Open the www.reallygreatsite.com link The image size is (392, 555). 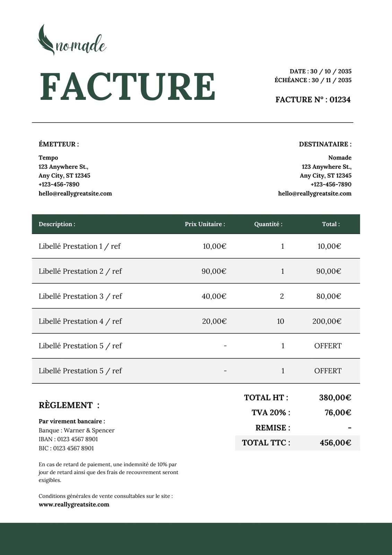pyautogui.click(x=74, y=505)
